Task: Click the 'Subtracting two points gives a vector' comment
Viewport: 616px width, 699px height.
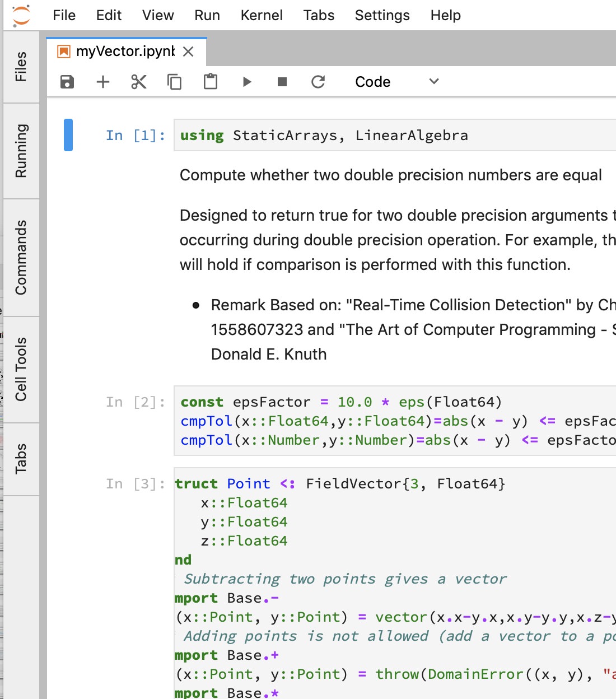Action: click(345, 579)
